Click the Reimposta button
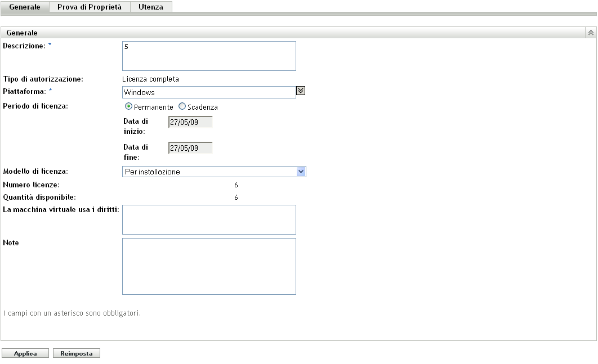Viewport: 598px width, 364px height. [x=76, y=353]
